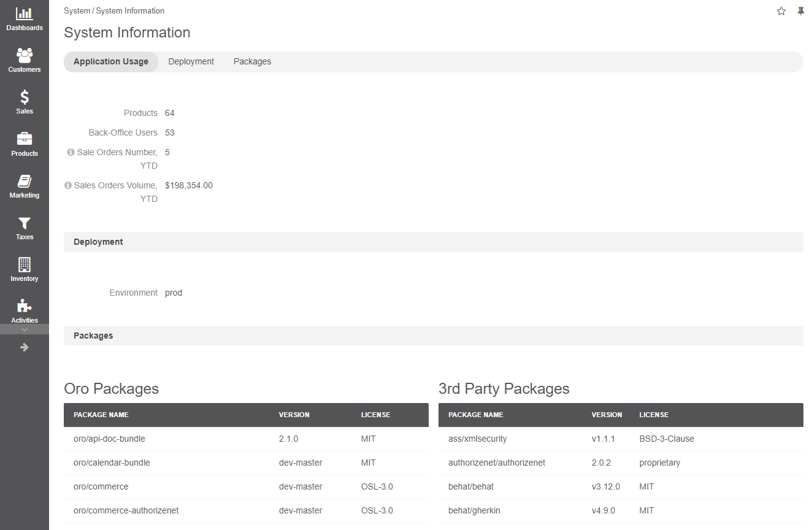The height and width of the screenshot is (530, 812).
Task: Click version 2.1.0 of api-doc-bundle
Action: [288, 439]
